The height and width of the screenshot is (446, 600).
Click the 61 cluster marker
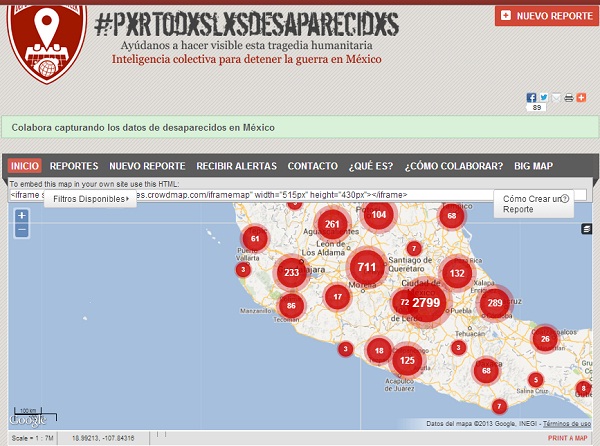(x=255, y=239)
